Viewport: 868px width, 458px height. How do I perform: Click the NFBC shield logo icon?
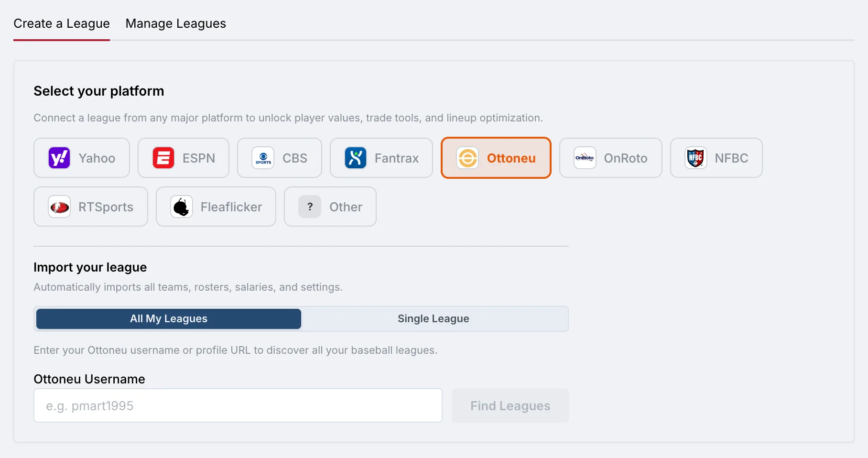(696, 158)
